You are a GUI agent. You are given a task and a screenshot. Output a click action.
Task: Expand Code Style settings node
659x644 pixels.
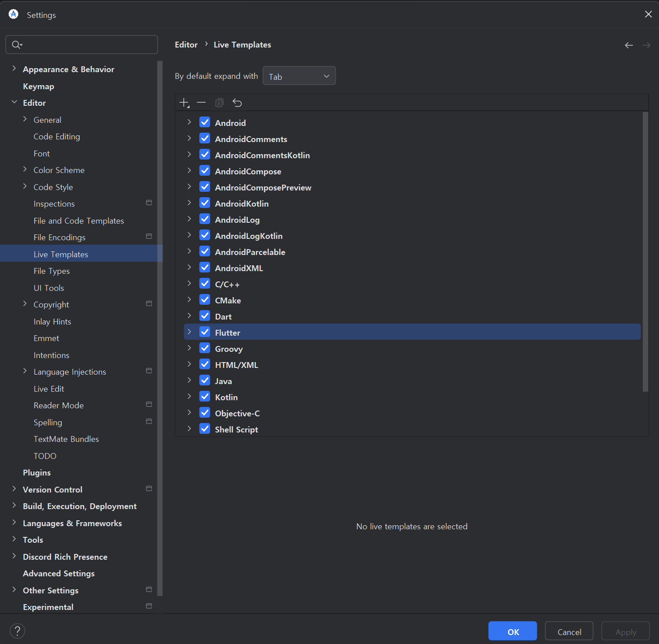pos(25,186)
